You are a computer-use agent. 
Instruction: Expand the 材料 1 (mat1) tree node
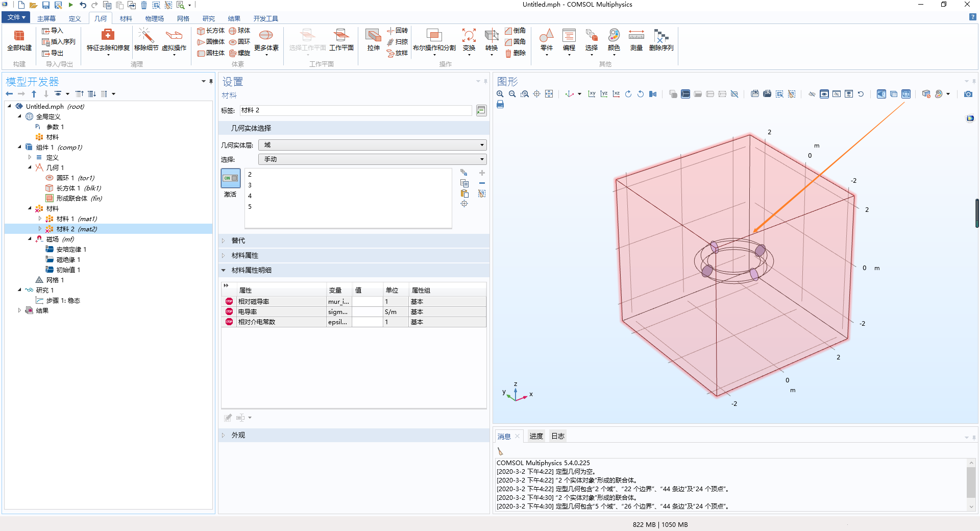[40, 219]
